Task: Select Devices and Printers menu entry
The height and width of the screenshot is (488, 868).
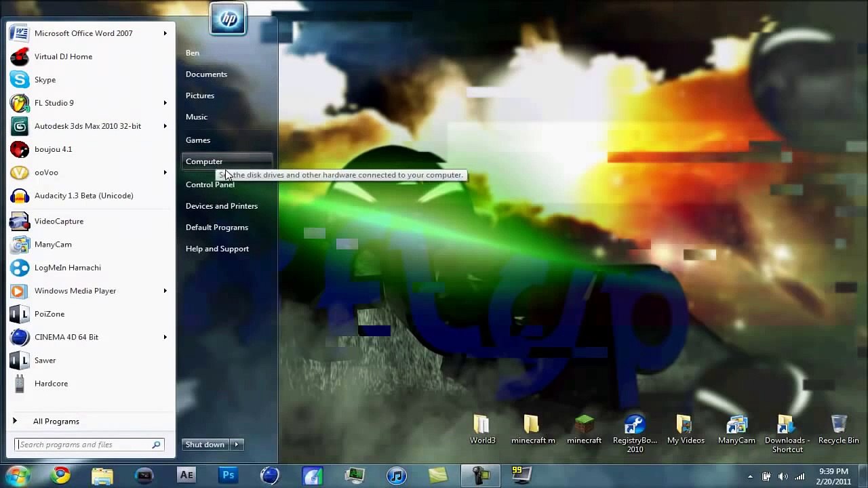Action: click(221, 206)
